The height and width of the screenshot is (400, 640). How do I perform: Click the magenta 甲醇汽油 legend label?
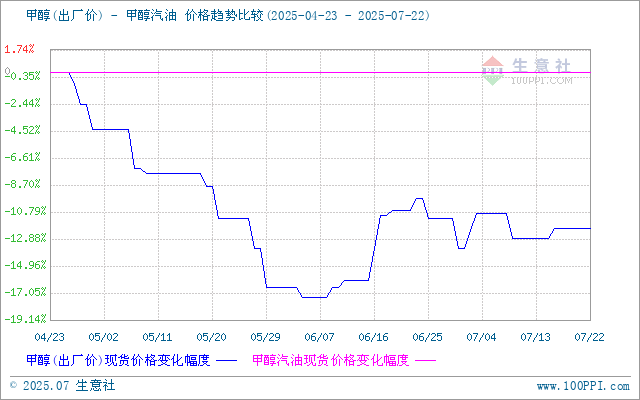pyautogui.click(x=330, y=360)
